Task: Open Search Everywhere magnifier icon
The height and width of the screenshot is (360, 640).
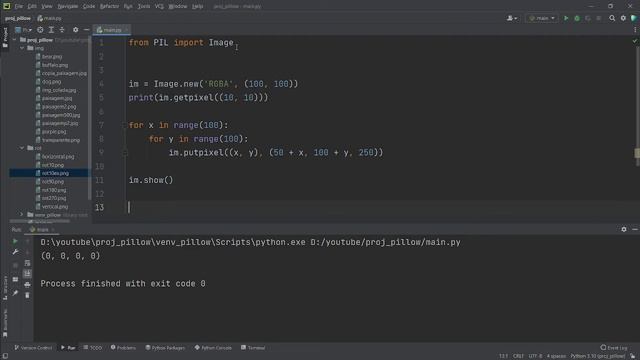Action: tap(612, 18)
